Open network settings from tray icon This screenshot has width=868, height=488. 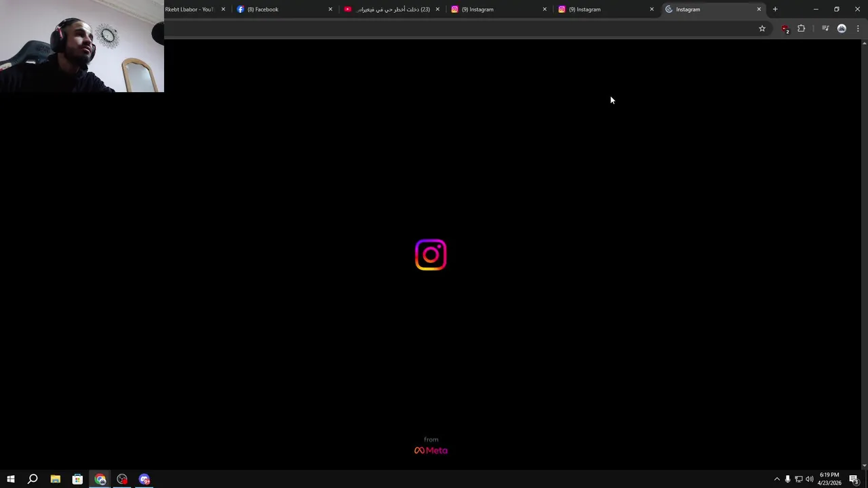click(x=798, y=479)
